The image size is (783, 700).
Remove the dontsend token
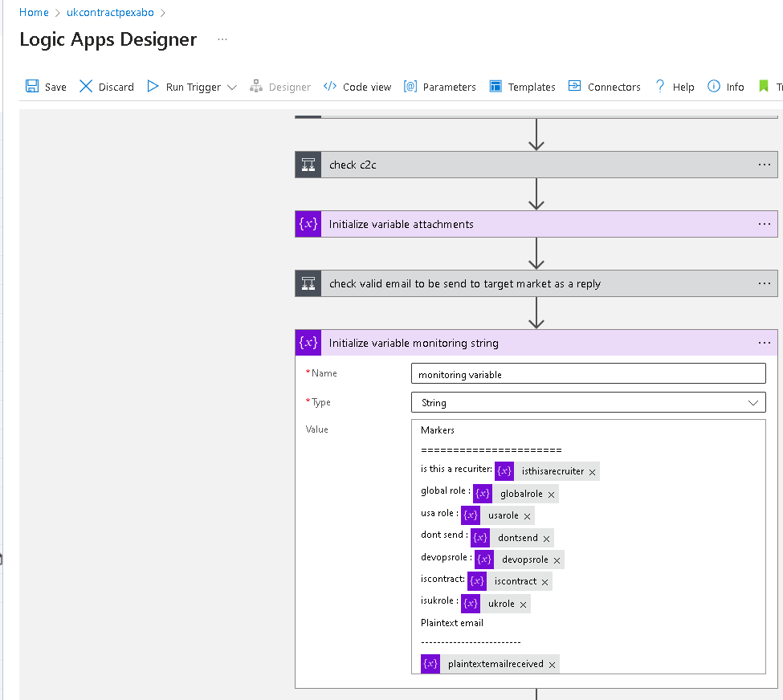pos(546,539)
